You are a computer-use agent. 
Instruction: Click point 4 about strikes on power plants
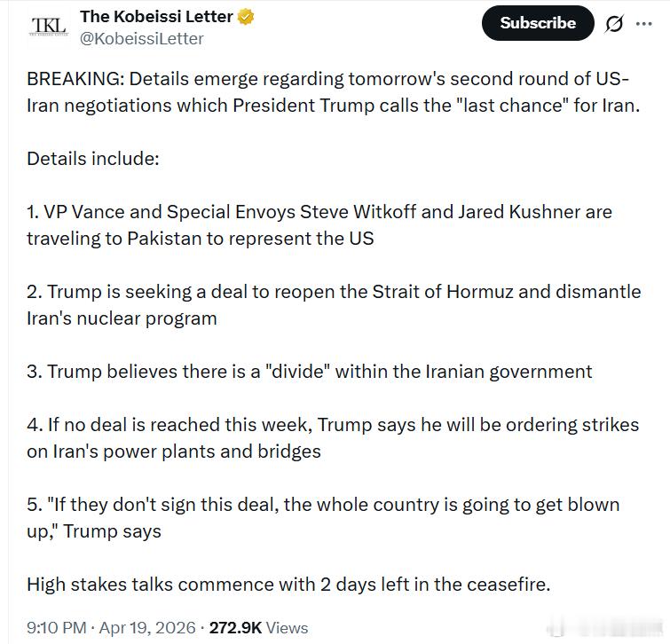[333, 437]
